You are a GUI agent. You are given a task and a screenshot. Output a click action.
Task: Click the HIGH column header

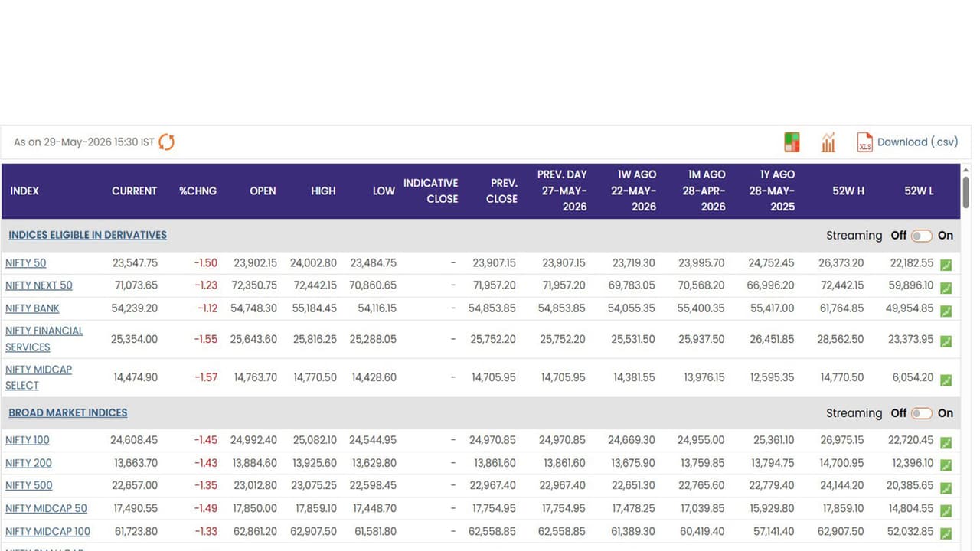pyautogui.click(x=323, y=191)
